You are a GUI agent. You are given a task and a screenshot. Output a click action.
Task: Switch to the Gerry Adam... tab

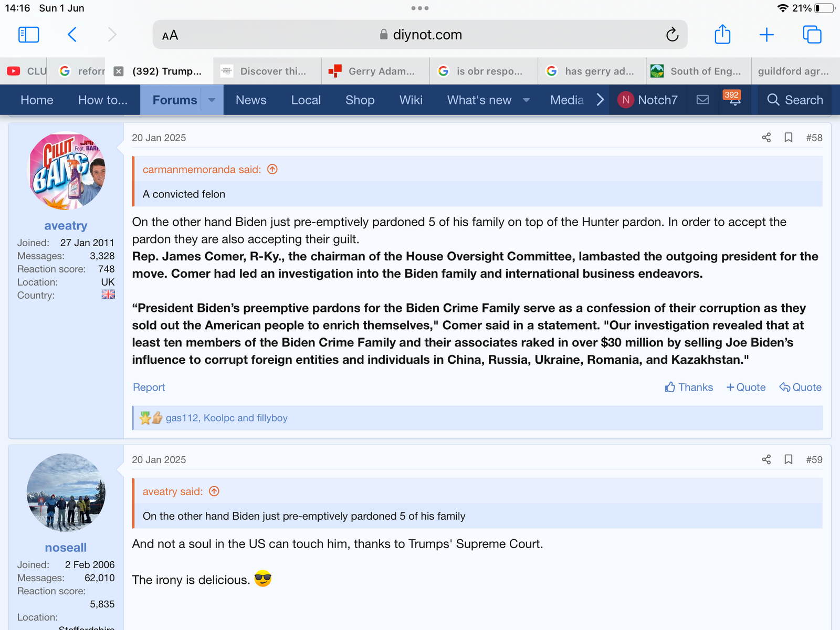click(x=375, y=71)
